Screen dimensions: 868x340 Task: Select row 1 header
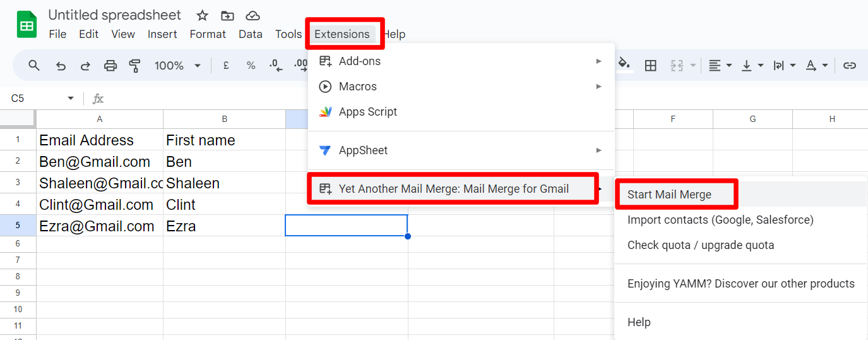[x=18, y=140]
